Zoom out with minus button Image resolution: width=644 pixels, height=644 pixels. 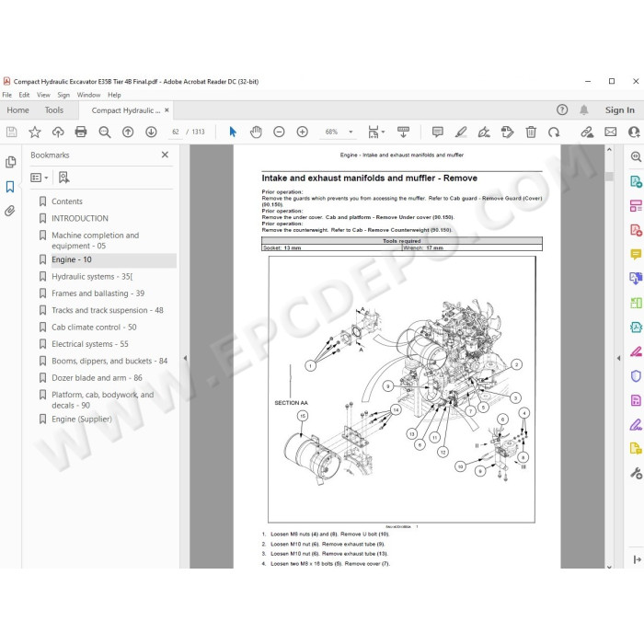pyautogui.click(x=279, y=132)
